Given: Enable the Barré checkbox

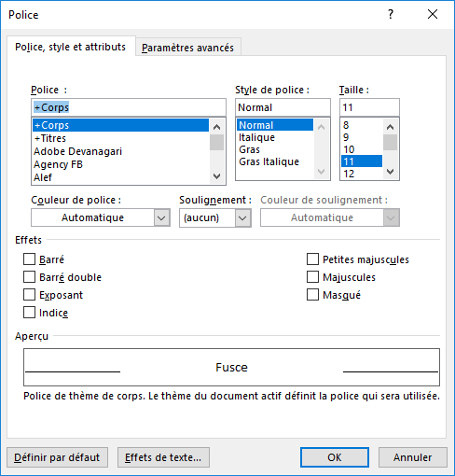Looking at the screenshot, I should tap(29, 259).
